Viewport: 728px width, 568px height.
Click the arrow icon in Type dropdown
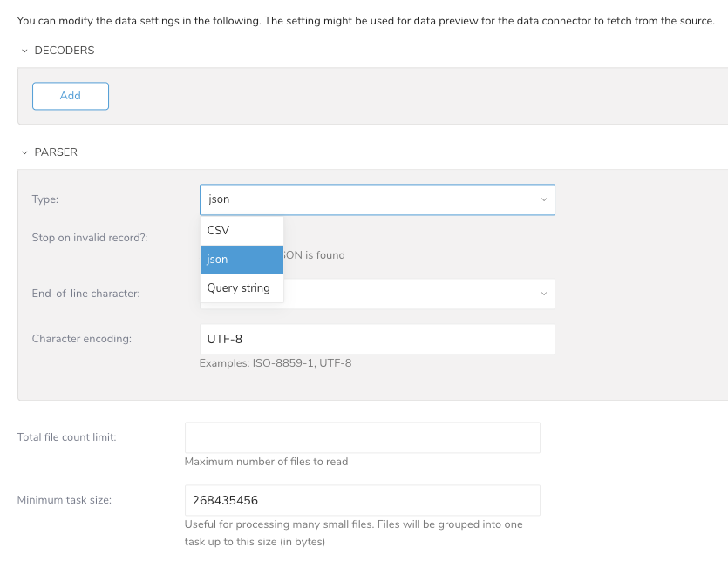coord(544,199)
